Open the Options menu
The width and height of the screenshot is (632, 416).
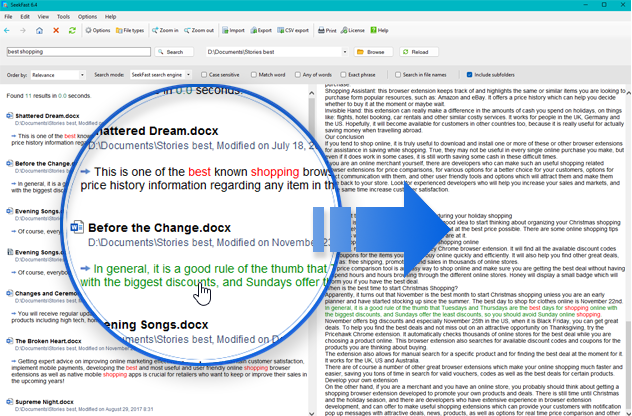[x=87, y=17]
